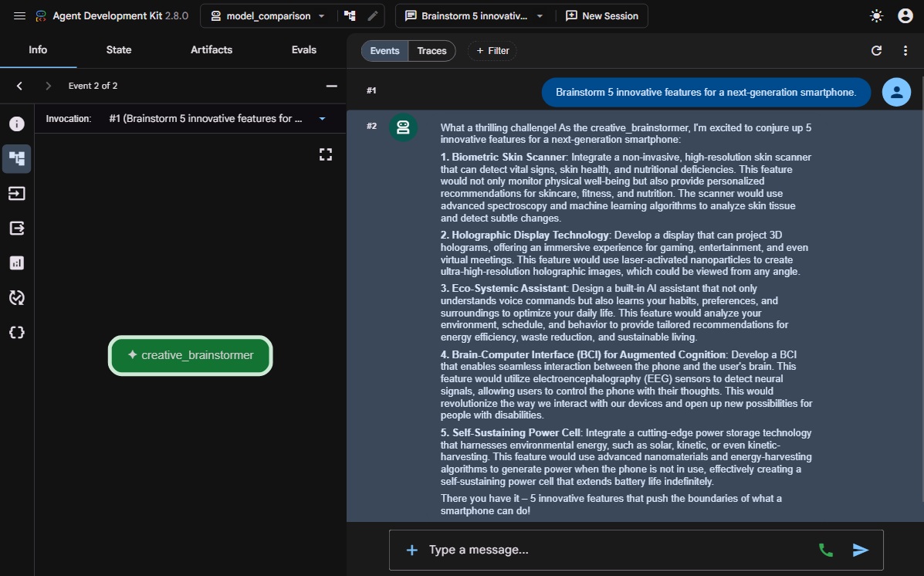Focus the Type a message input field
Viewport: 924px width, 576px height.
point(616,550)
